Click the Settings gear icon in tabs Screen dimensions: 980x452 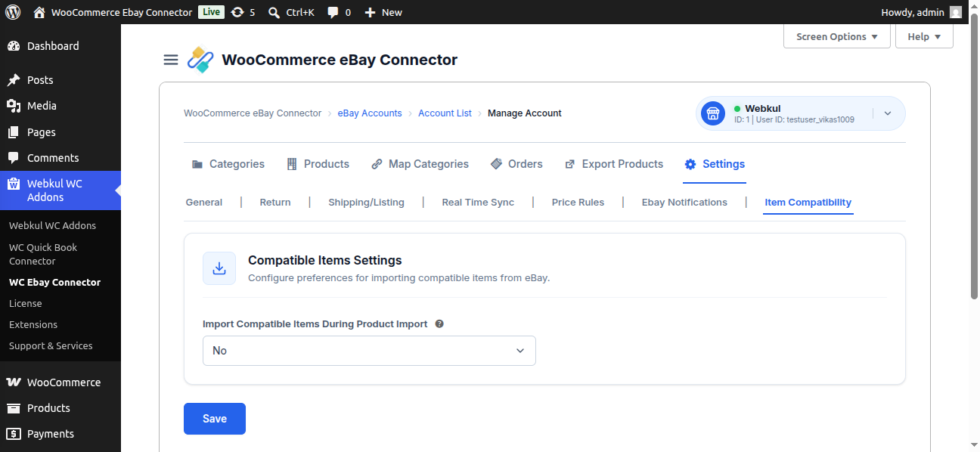(690, 164)
